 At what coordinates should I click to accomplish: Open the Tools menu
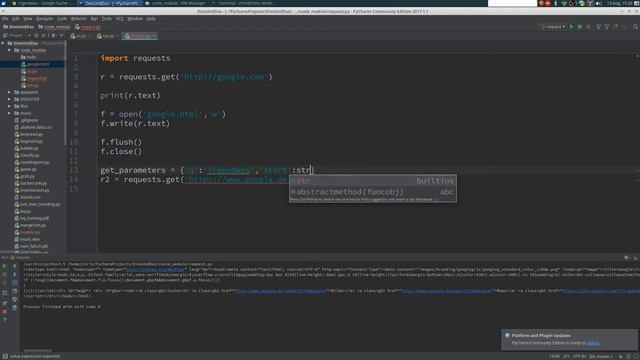point(107,19)
